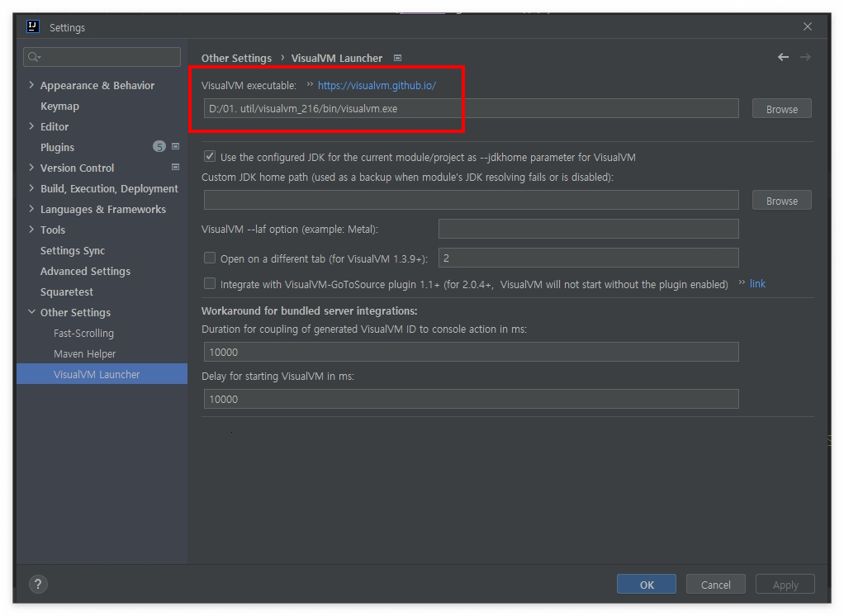Image resolution: width=844 pixels, height=616 pixels.
Task: Click the IntelliJ IDEA logo in title bar
Action: point(33,26)
